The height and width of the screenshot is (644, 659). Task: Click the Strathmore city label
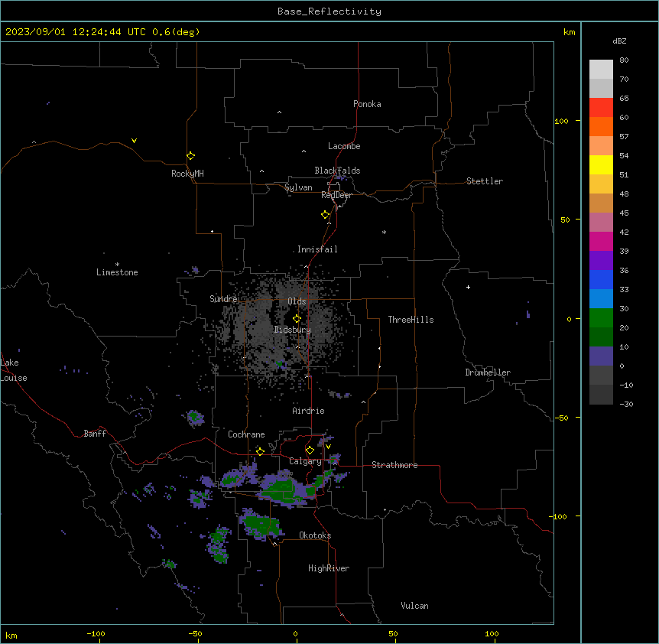(x=394, y=465)
